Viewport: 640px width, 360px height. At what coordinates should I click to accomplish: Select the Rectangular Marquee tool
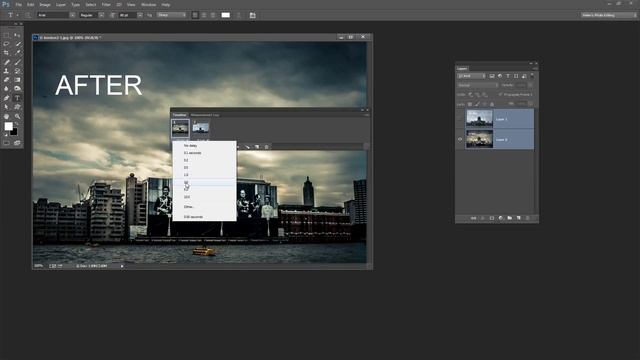click(6, 36)
